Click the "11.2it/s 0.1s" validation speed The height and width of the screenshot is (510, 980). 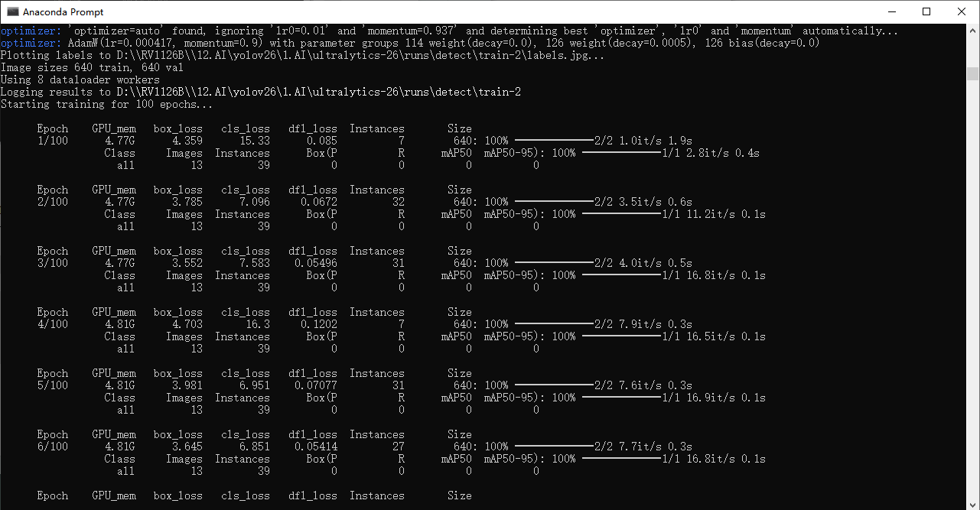point(726,215)
